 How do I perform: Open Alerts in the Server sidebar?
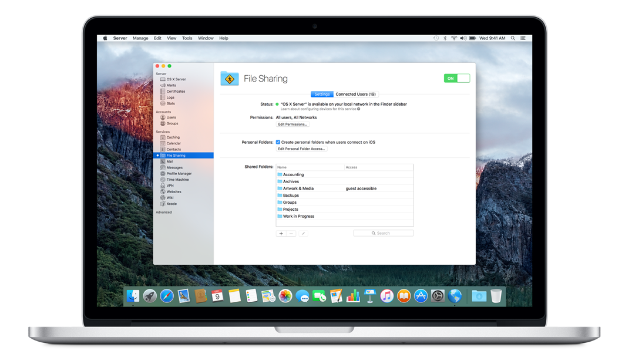pos(172,86)
